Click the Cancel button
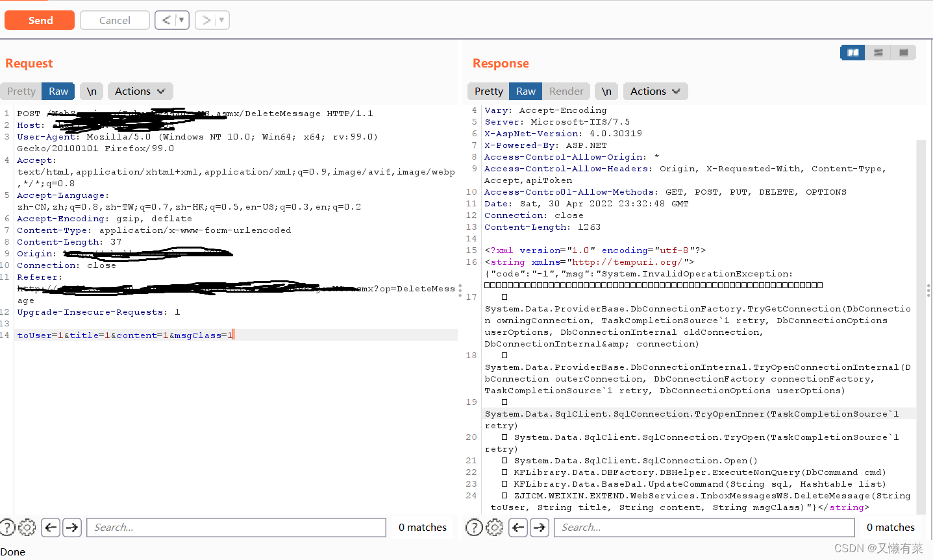 [x=115, y=20]
